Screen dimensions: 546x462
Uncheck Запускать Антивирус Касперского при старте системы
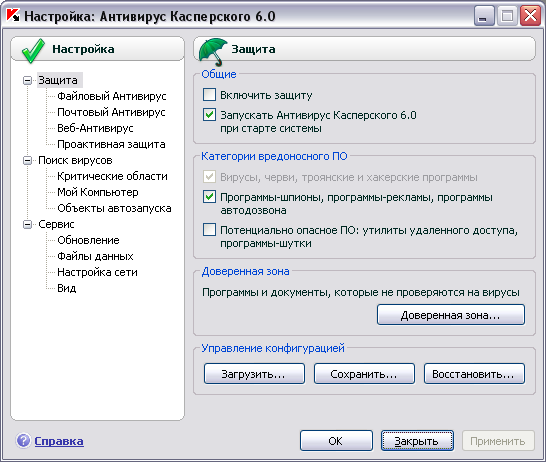209,115
